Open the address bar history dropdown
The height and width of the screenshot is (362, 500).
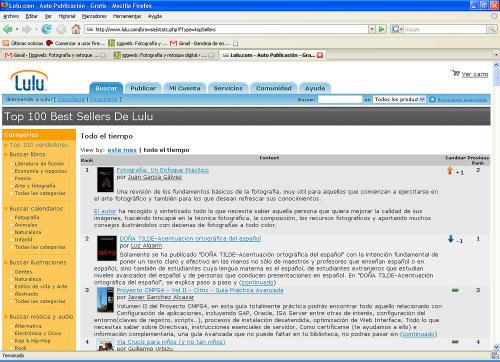coord(372,29)
